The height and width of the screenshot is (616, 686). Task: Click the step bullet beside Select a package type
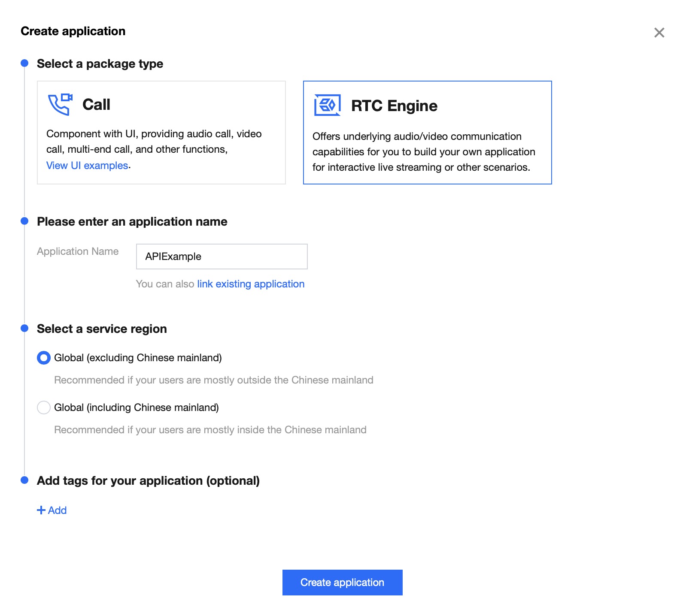(24, 63)
